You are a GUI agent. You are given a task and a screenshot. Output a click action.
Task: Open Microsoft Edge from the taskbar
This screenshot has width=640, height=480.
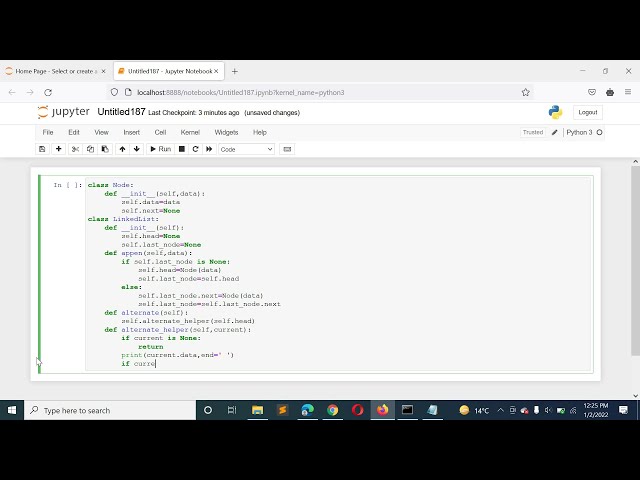click(307, 410)
